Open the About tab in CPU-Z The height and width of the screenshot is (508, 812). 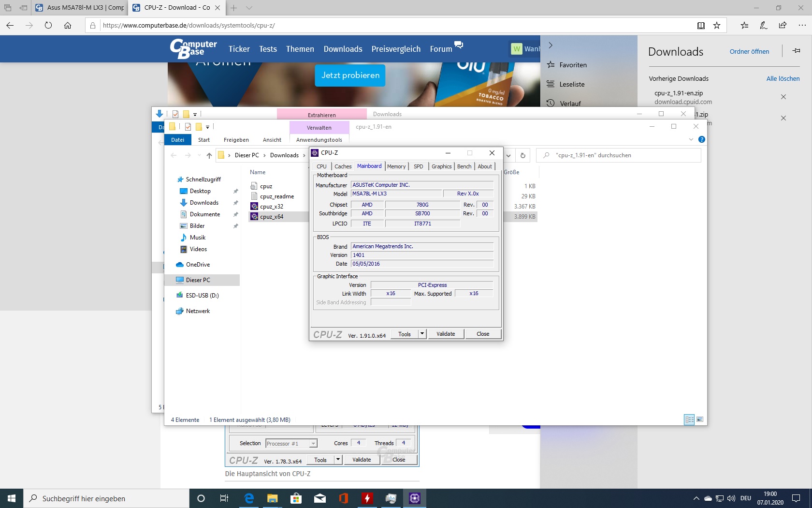click(485, 166)
